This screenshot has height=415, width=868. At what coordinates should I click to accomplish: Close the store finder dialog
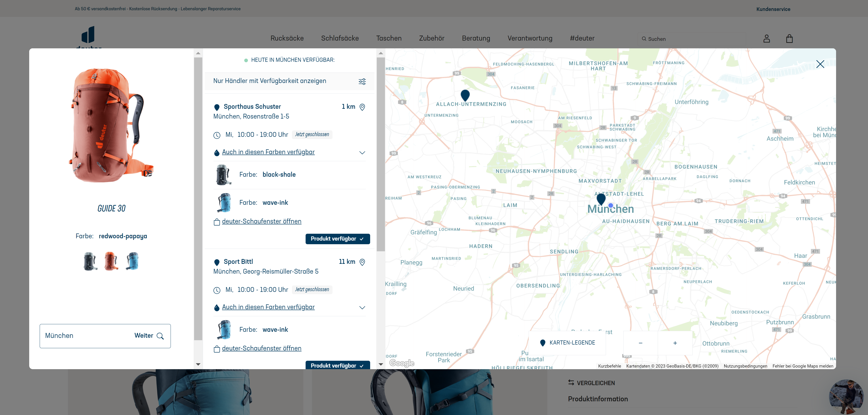[820, 64]
